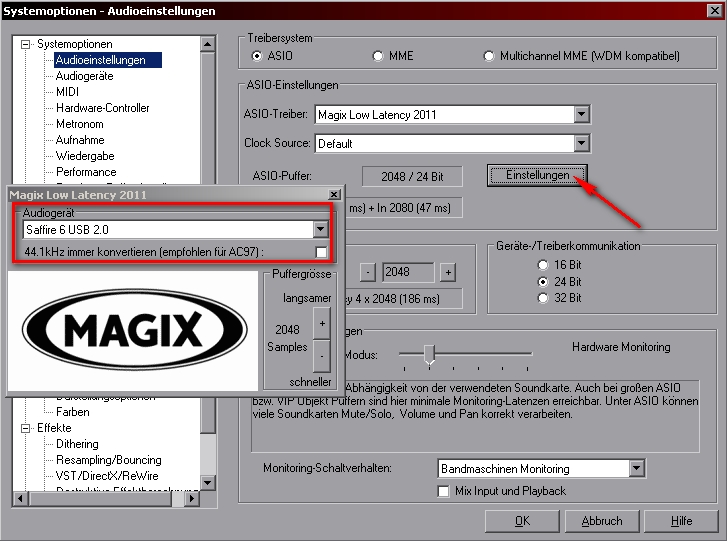Select Wiedergabe in the options tree
The image size is (727, 541).
[85, 156]
